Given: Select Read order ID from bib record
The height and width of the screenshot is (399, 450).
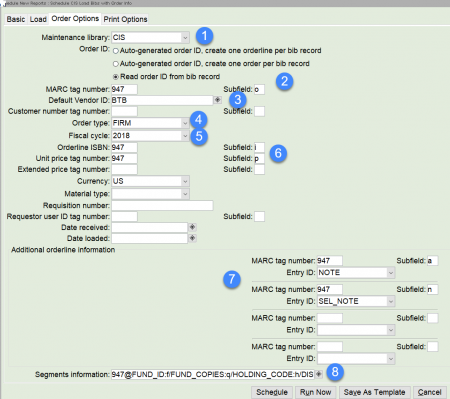Looking at the screenshot, I should pyautogui.click(x=116, y=77).
